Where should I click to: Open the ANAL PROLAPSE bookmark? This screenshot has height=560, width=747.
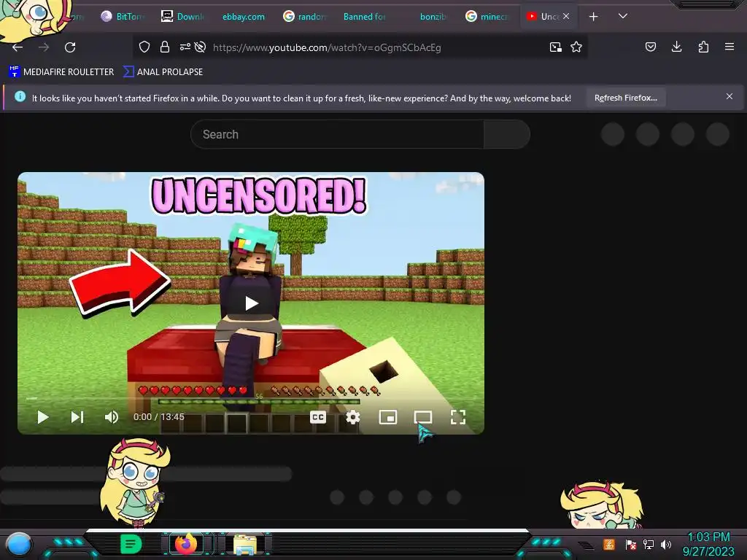[163, 72]
